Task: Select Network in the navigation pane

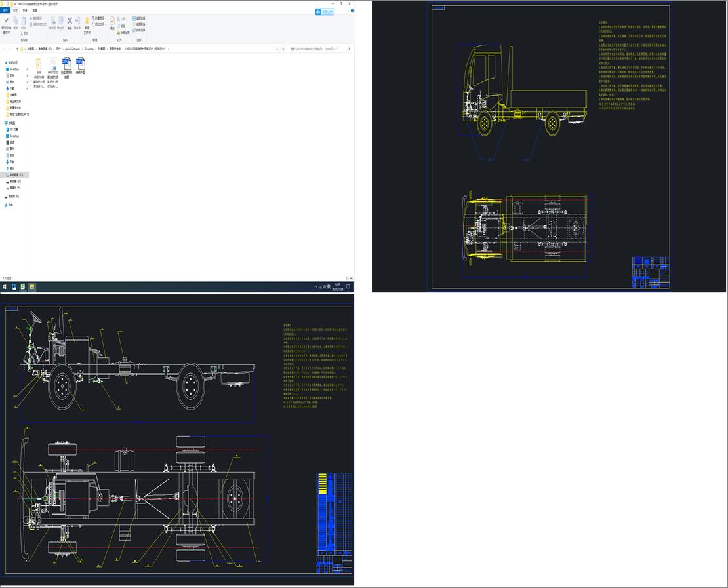Action: 10,205
